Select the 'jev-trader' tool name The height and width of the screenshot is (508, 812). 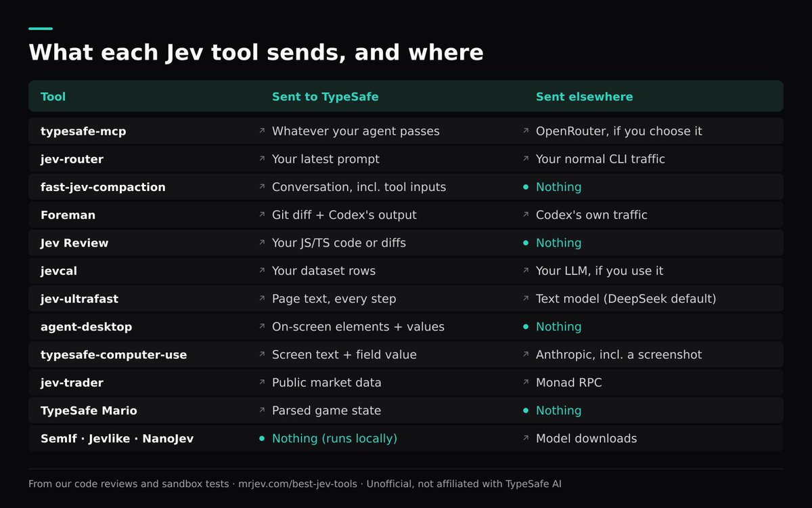pos(72,382)
